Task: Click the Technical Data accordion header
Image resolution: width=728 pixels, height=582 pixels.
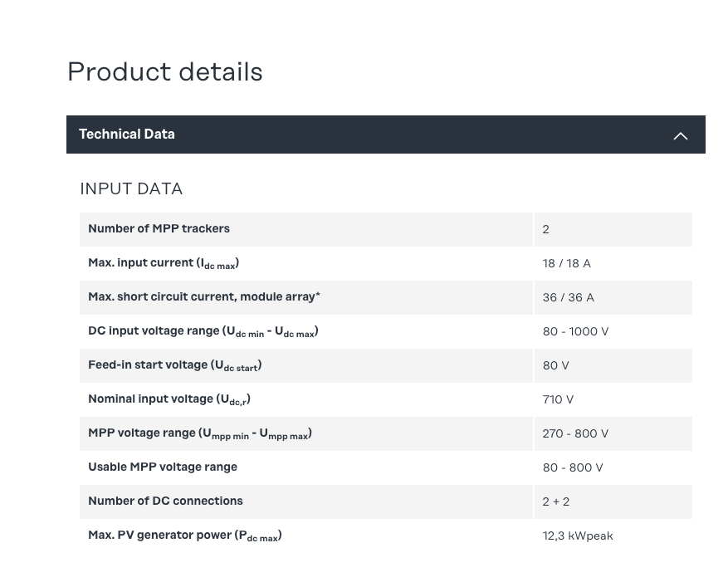Action: 127,134
